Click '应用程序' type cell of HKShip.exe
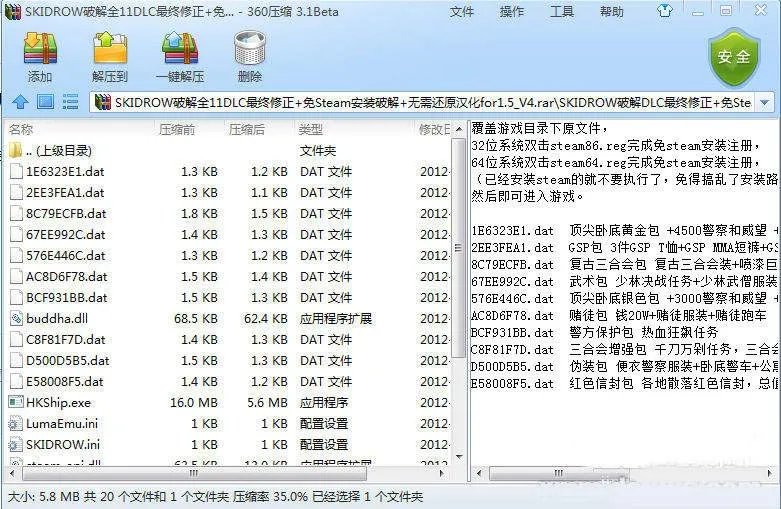This screenshot has height=509, width=781. [324, 402]
